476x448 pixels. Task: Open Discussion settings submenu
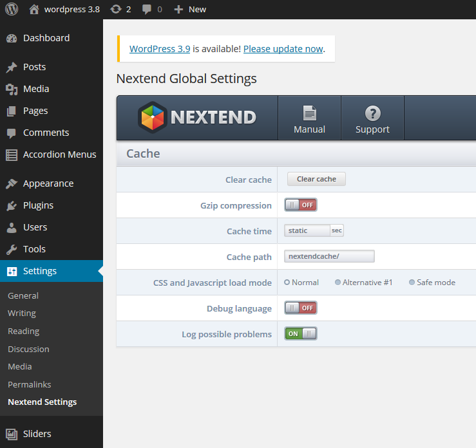tap(28, 349)
